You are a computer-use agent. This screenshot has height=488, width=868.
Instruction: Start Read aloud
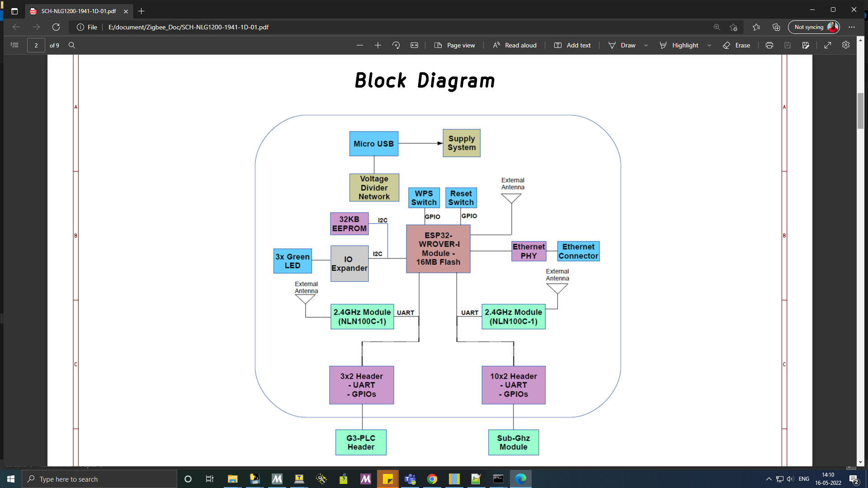click(515, 45)
